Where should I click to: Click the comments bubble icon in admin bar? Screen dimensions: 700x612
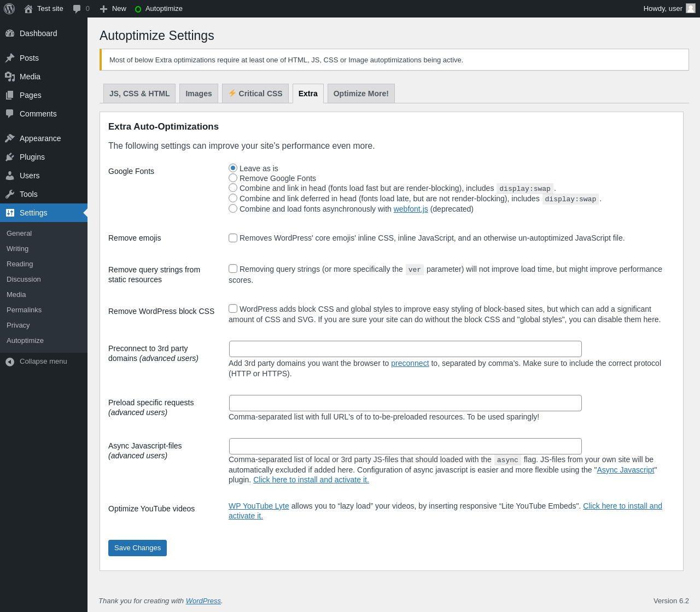point(77,9)
